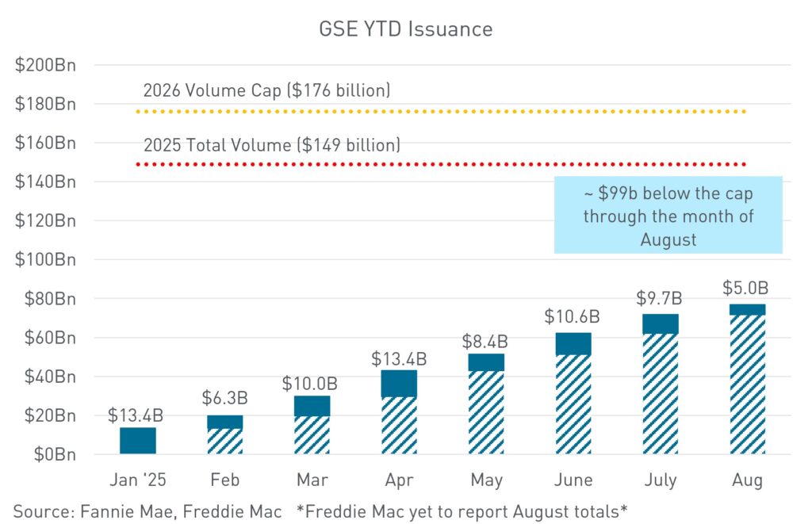Click the striped segment of the Apr bar

(x=400, y=426)
